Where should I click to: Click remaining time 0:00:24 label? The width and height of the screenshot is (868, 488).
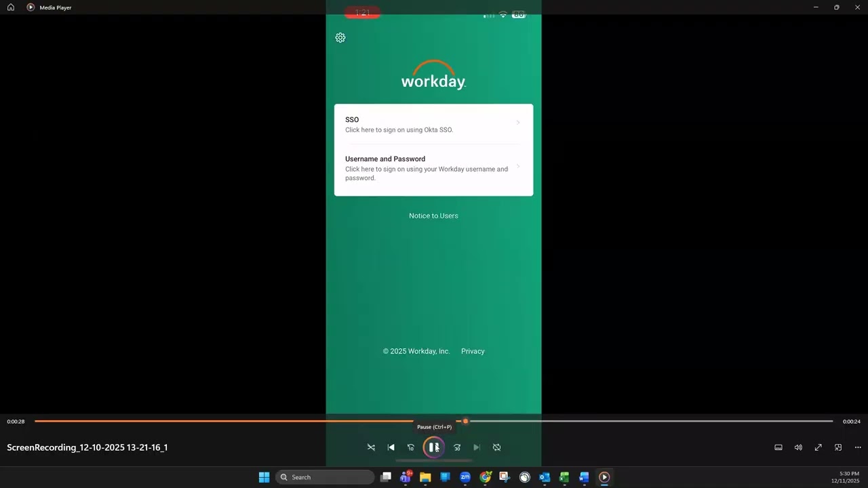click(852, 422)
